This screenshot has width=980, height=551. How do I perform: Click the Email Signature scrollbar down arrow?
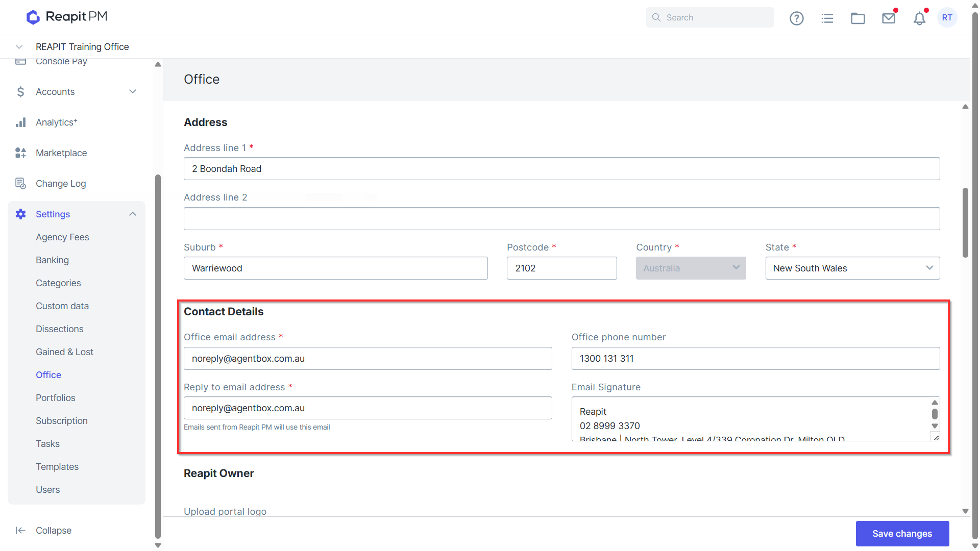pos(935,426)
